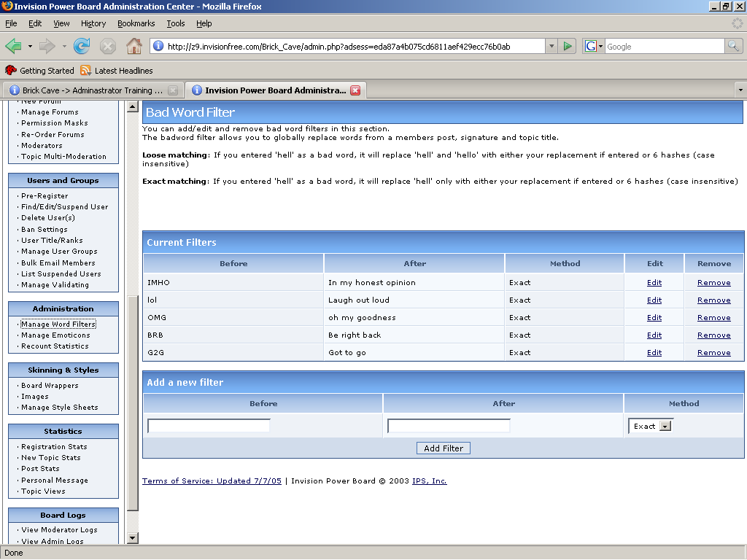Click sidebar scrollbar down arrow
The image size is (747, 560).
tap(133, 538)
